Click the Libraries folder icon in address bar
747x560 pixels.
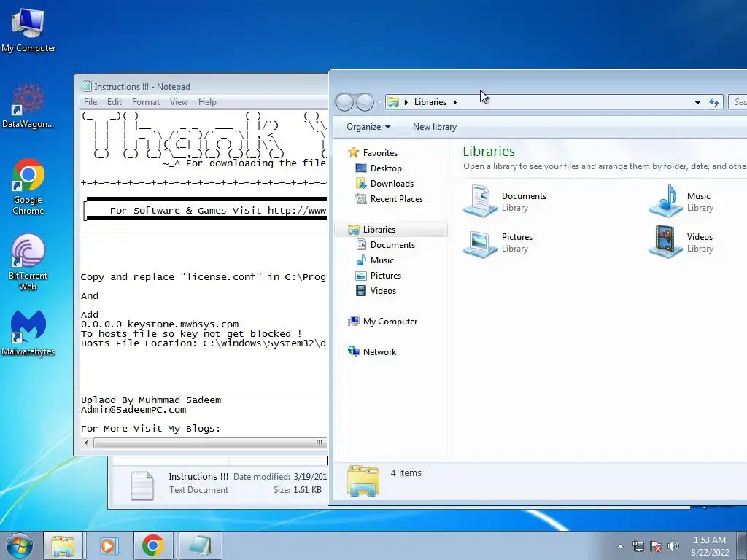393,102
